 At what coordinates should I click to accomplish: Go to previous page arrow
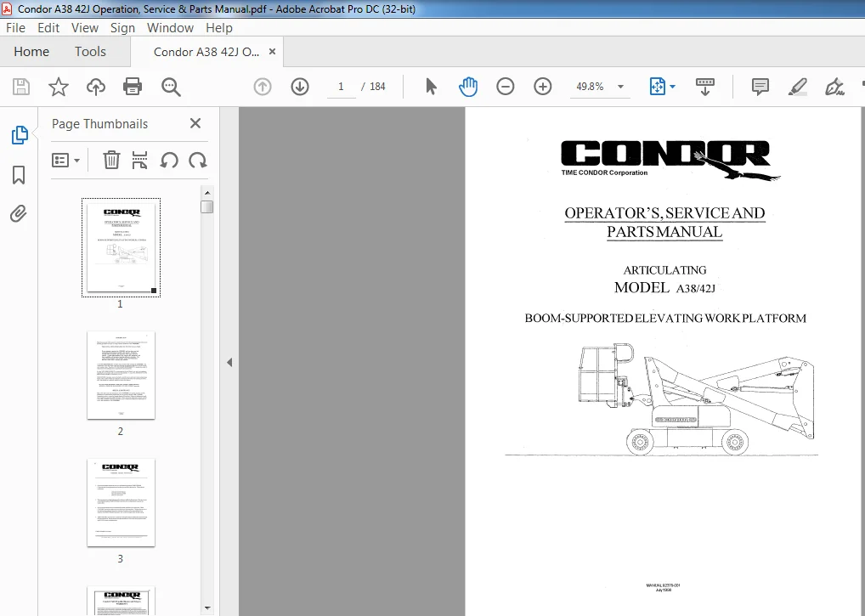click(x=263, y=87)
